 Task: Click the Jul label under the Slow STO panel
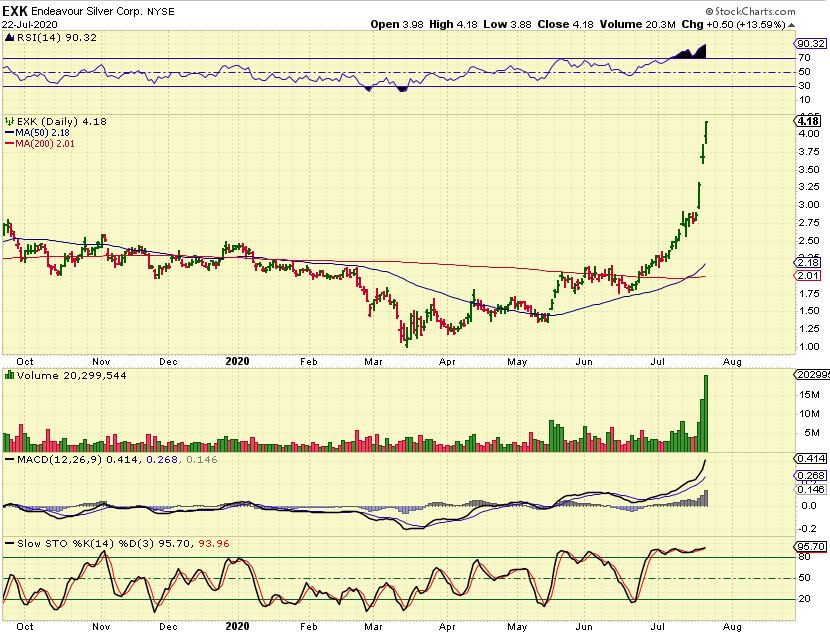pyautogui.click(x=658, y=627)
